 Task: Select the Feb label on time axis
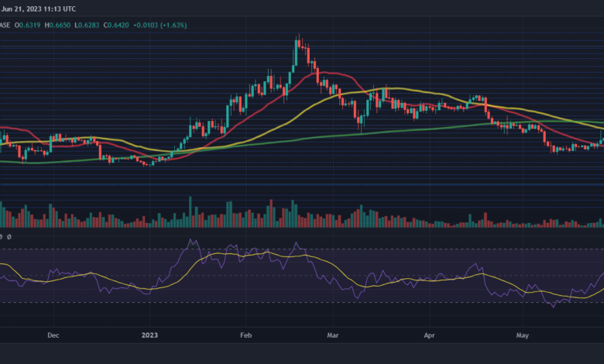pyautogui.click(x=246, y=336)
